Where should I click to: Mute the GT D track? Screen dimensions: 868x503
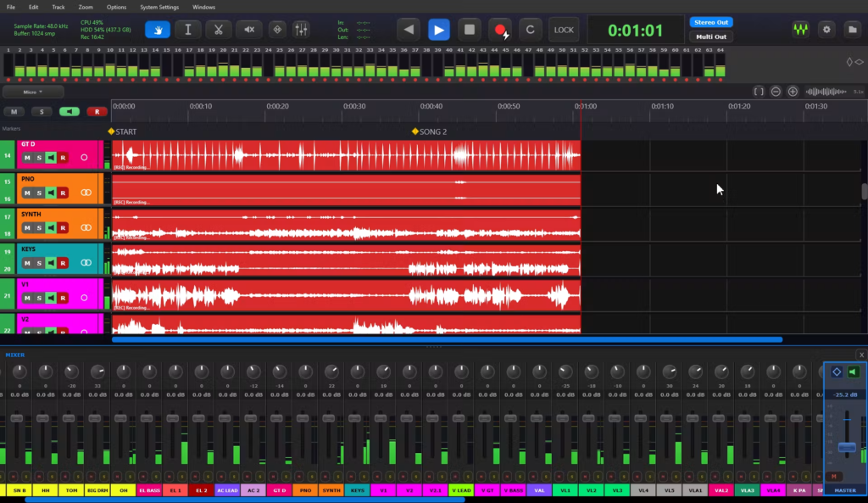click(27, 158)
